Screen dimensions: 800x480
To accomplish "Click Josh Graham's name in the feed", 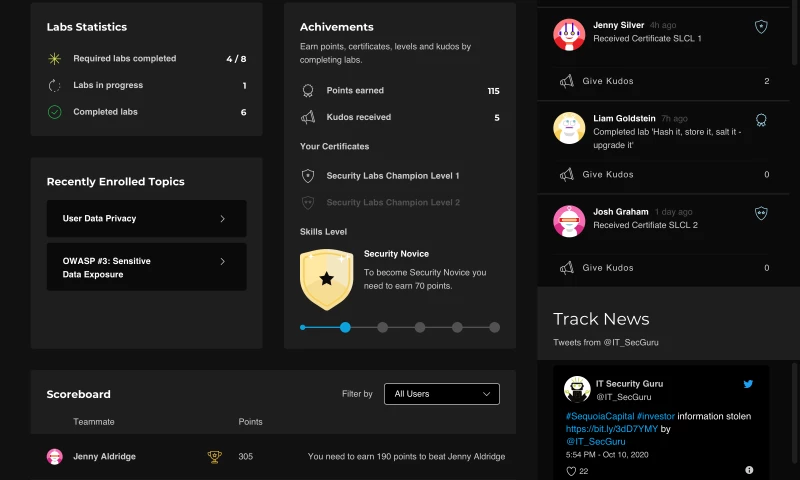I will 620,212.
